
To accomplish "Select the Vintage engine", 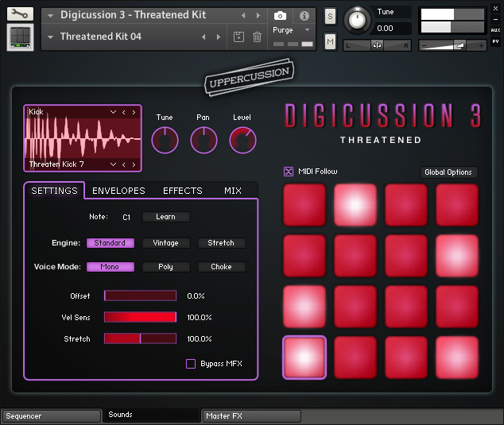I will click(x=166, y=243).
